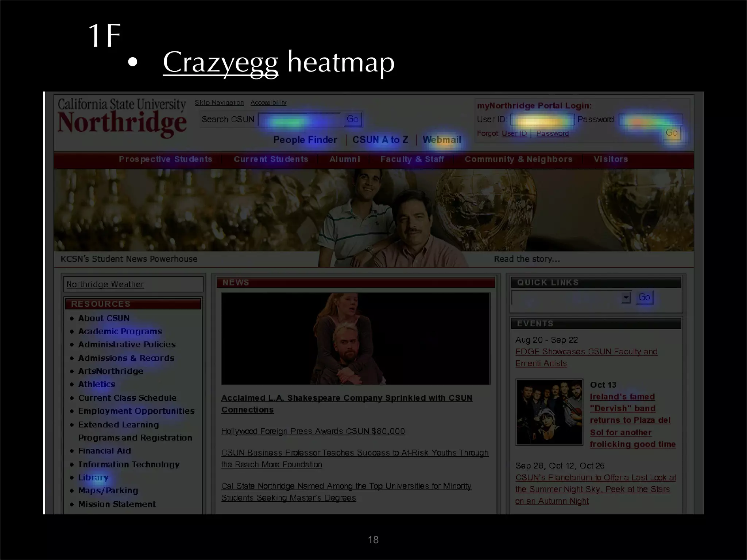Open ArtsNorthridge link
The image size is (747, 560).
111,371
